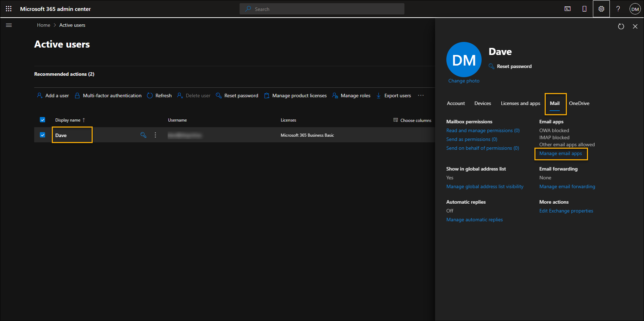Open Multi-factor authentication
The image size is (644, 321).
tap(108, 95)
